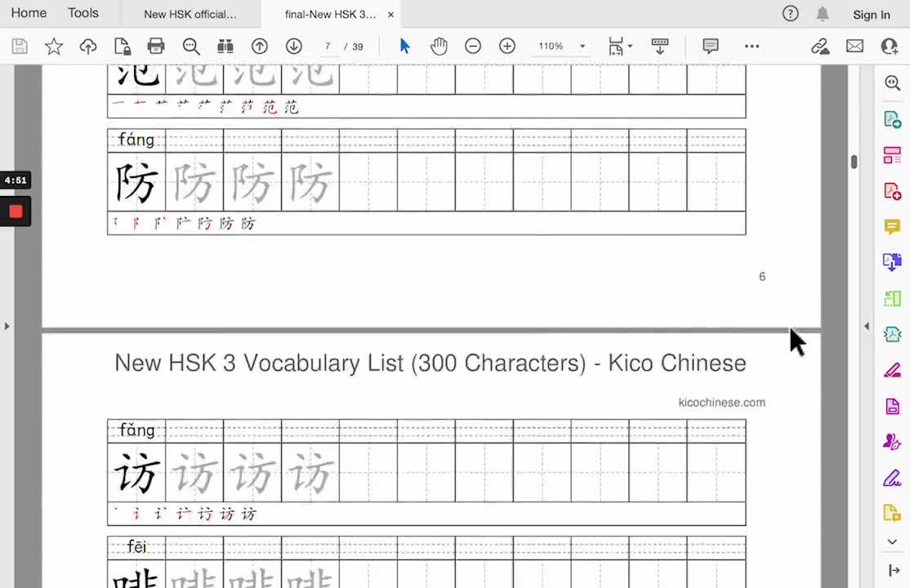The width and height of the screenshot is (910, 588).
Task: Open search tool in right pane
Action: (x=892, y=82)
